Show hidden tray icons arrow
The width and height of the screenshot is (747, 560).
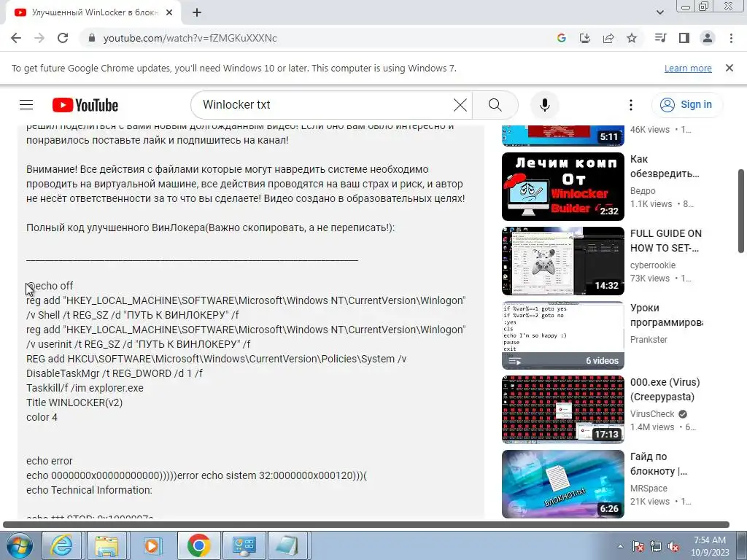620,546
